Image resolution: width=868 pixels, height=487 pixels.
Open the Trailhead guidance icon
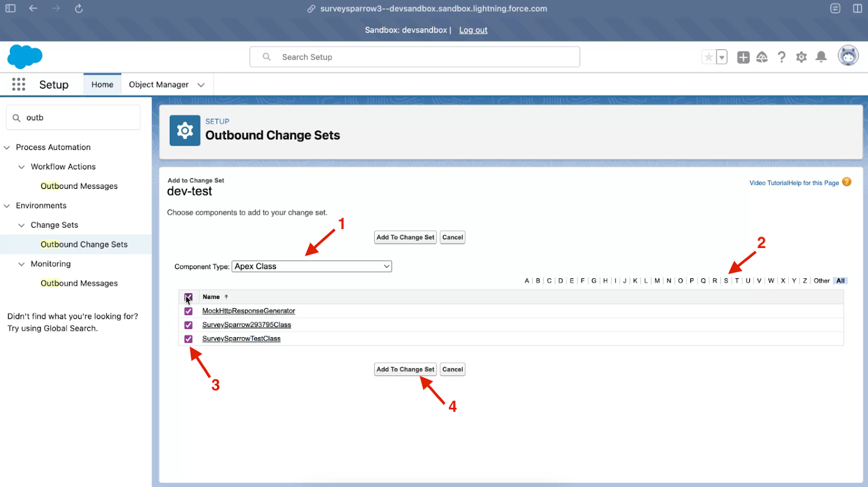click(762, 57)
